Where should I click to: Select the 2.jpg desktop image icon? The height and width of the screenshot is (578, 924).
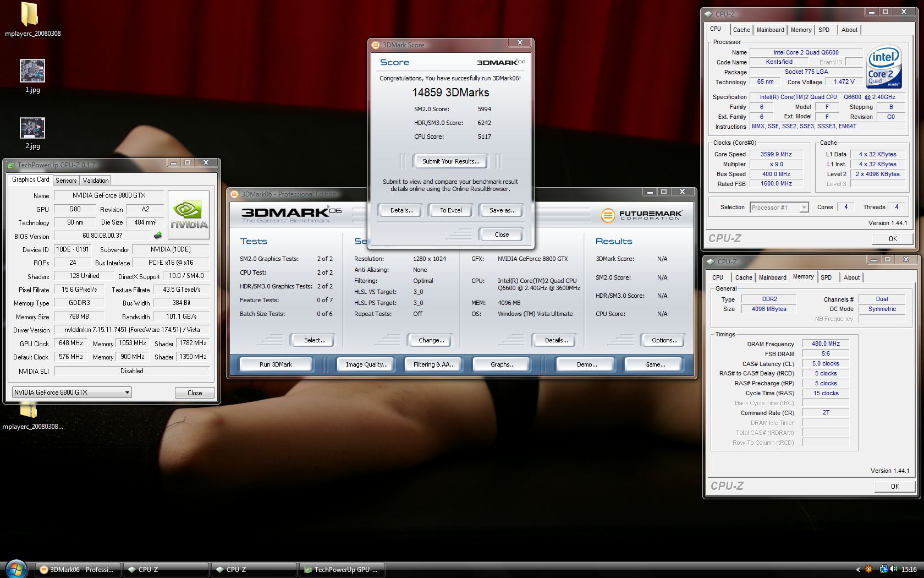tap(32, 128)
